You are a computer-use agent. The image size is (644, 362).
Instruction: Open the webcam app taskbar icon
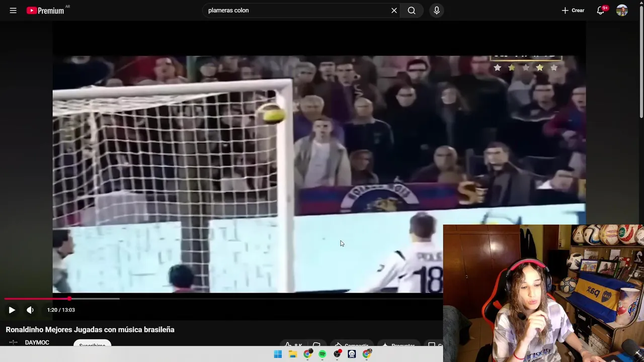click(x=352, y=354)
